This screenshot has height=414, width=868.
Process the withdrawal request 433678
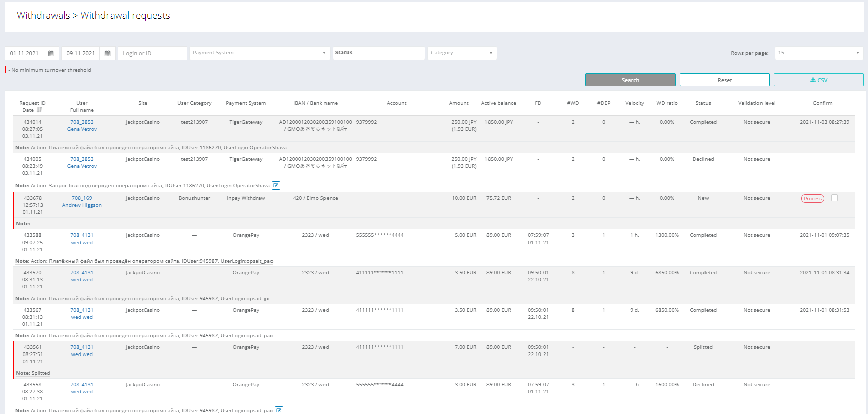coord(812,199)
